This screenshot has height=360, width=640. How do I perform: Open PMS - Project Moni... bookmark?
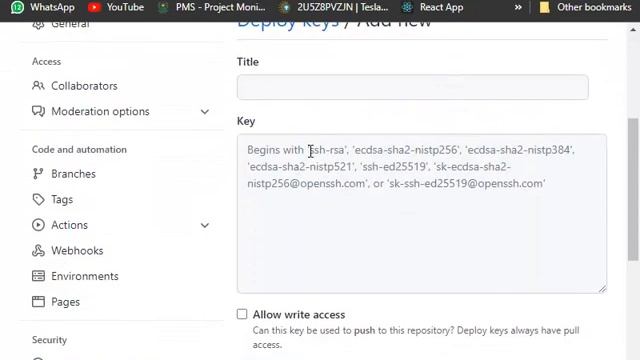coord(220,7)
